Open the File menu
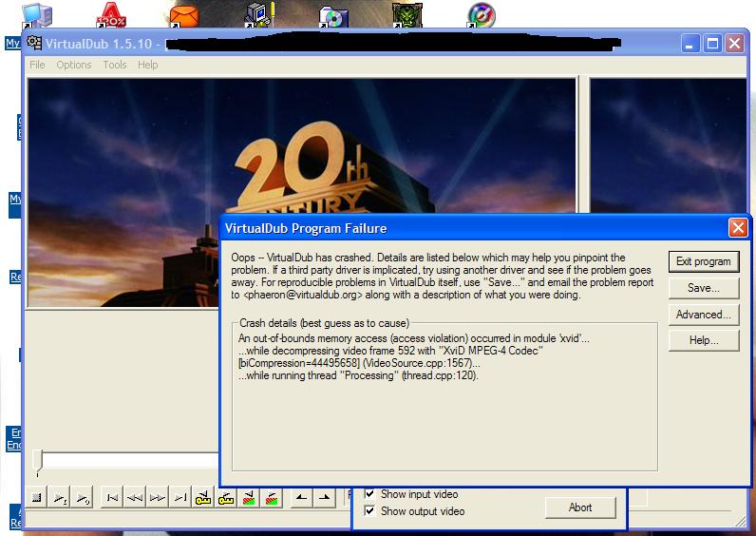The image size is (756, 536). 37,65
